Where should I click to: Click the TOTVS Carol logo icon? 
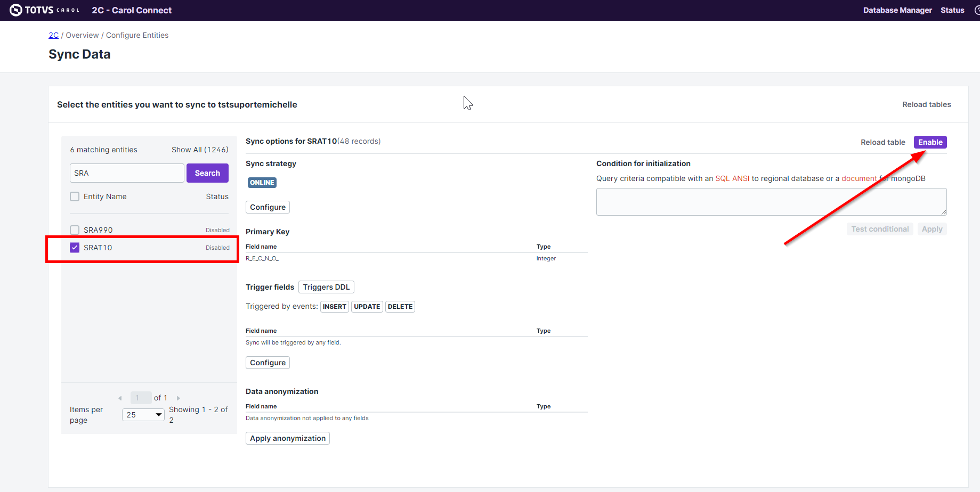16,10
